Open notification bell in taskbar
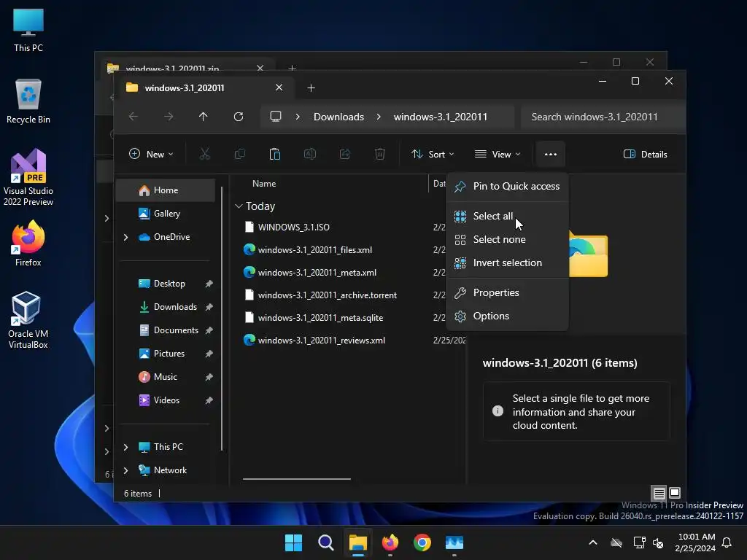 point(727,542)
